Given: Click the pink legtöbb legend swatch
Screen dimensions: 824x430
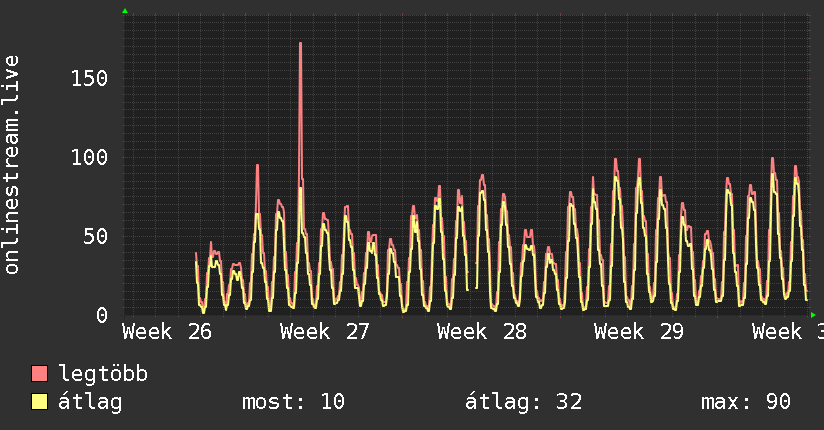Looking at the screenshot, I should 39,374.
